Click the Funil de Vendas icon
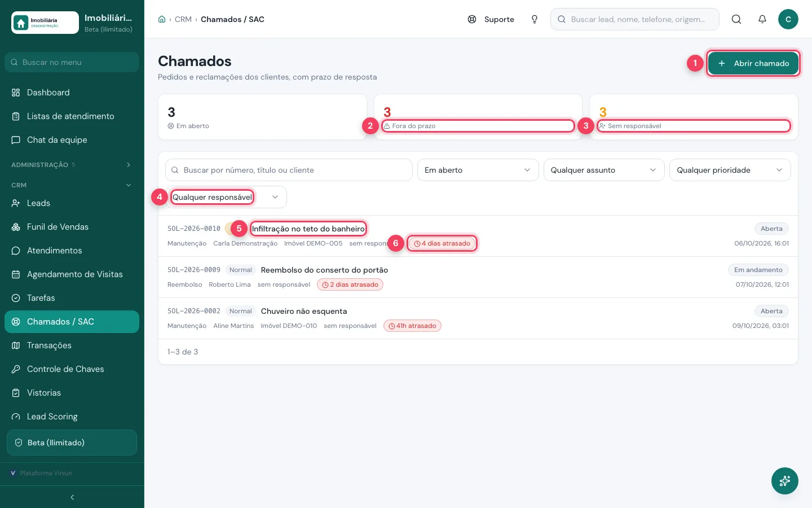812x508 pixels. (x=16, y=227)
